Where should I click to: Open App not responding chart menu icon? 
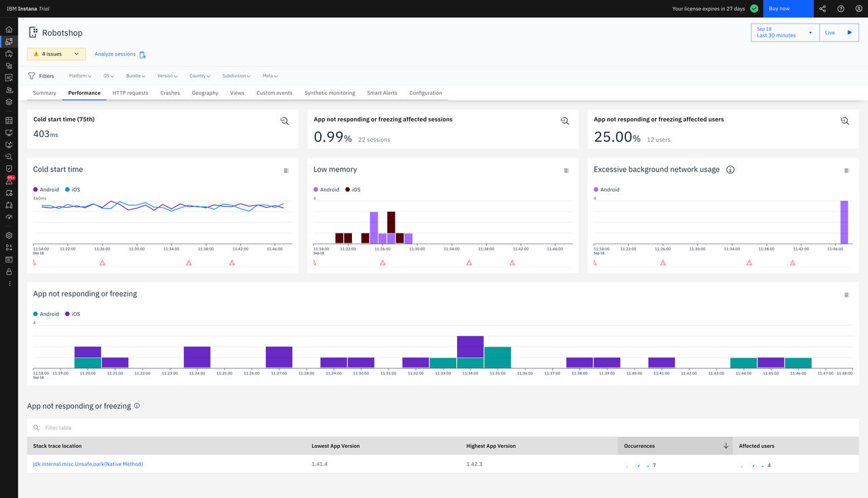coord(846,295)
